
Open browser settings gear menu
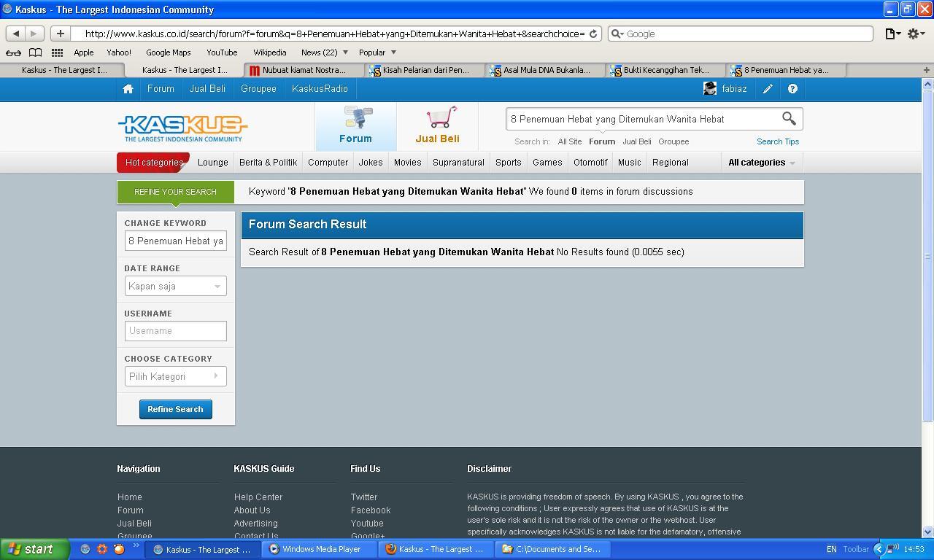917,34
